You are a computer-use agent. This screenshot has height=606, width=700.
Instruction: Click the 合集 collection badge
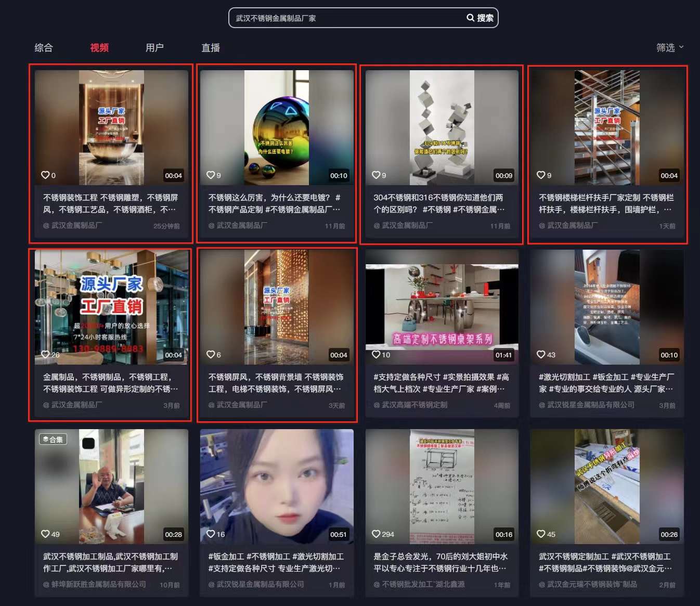point(53,439)
